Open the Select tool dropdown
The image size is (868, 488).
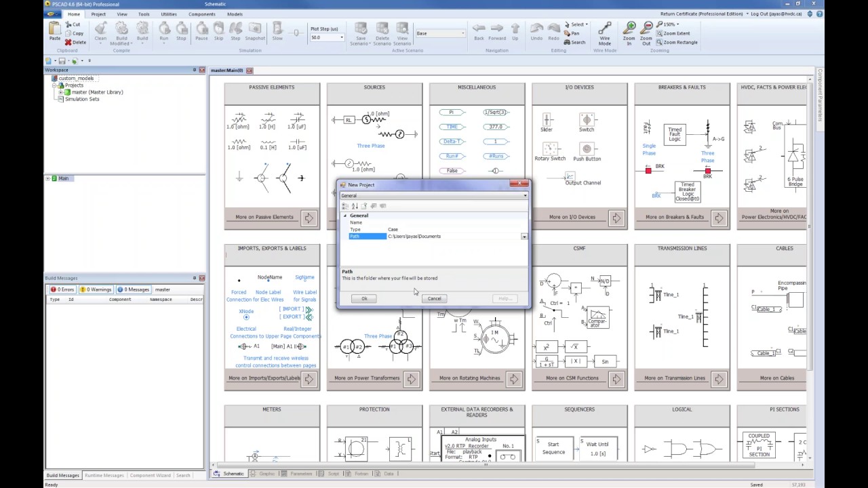pos(587,24)
